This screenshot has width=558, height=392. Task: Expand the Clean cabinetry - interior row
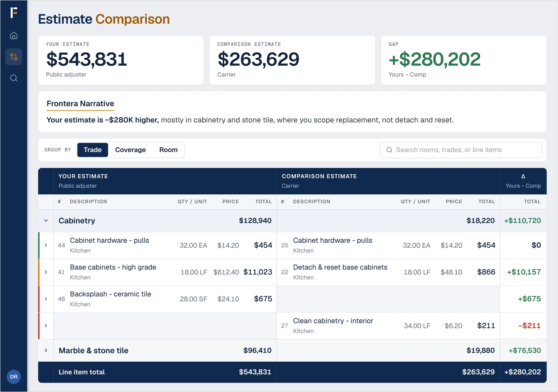(46, 326)
